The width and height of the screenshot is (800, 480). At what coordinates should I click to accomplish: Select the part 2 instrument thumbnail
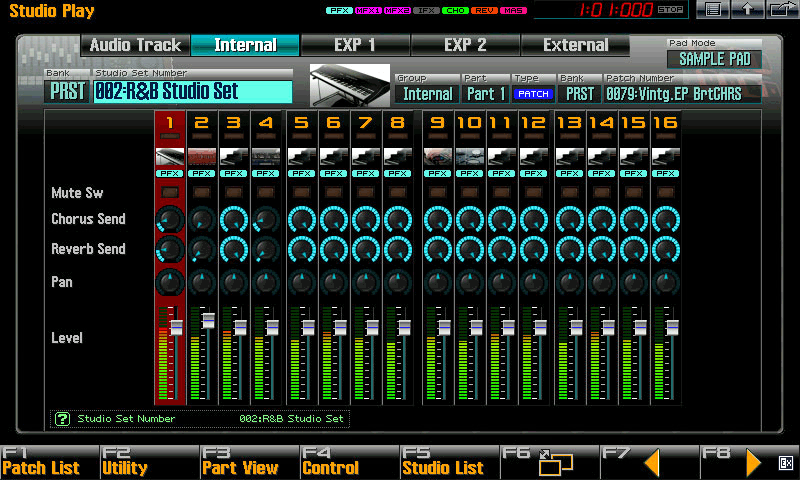pos(202,157)
